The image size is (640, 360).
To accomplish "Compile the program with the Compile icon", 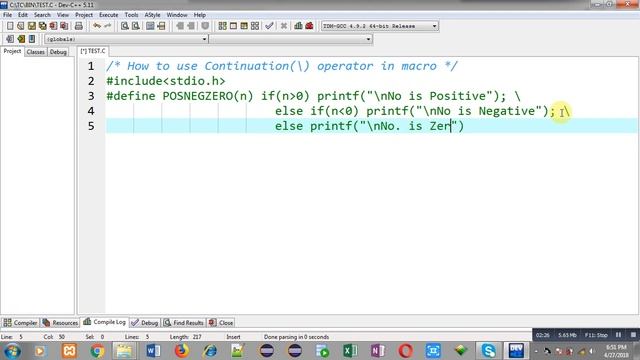I will 222,26.
